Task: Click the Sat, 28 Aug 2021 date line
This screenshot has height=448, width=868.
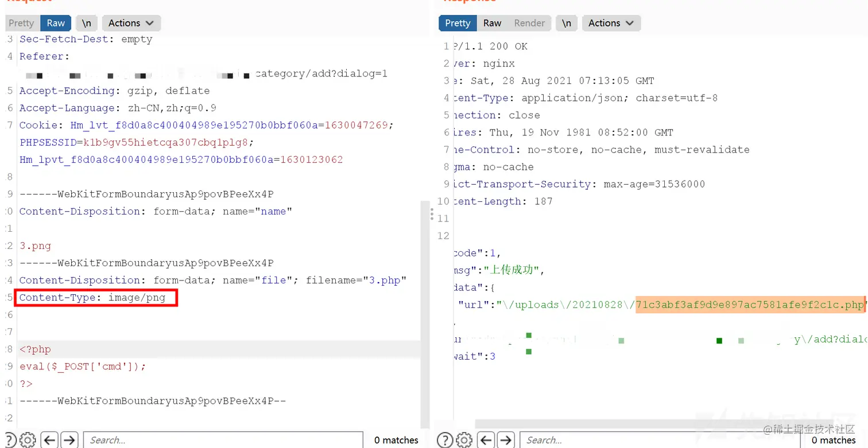Action: coord(553,80)
